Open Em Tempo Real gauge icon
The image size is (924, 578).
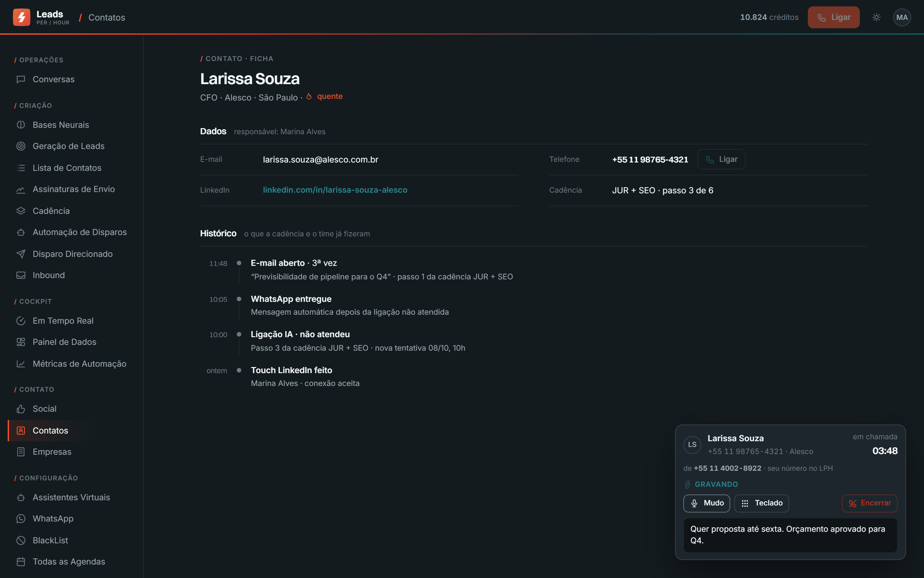(21, 321)
